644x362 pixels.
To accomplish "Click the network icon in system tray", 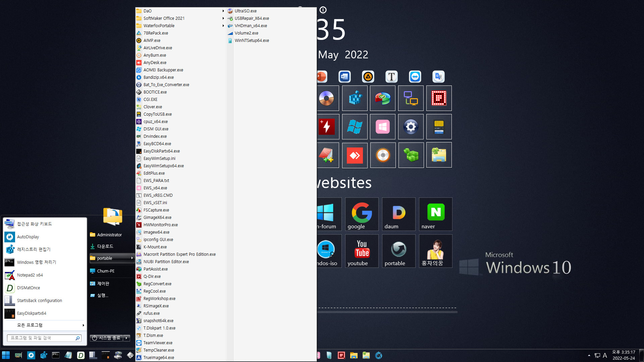I will point(597,355).
